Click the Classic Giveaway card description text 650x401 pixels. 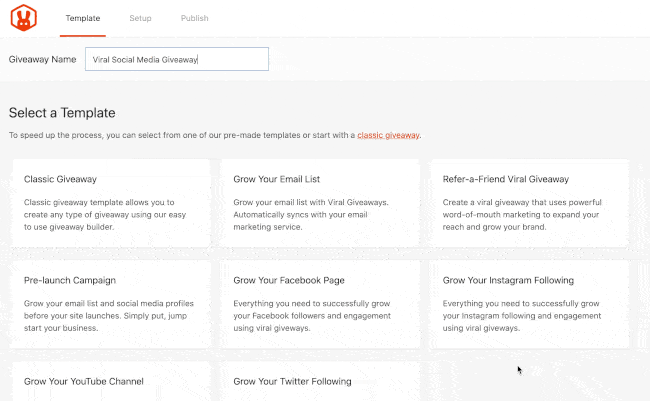point(105,214)
